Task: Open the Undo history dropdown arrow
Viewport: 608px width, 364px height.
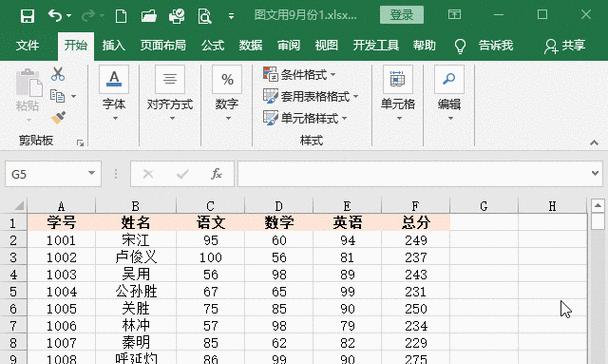Action: (x=69, y=16)
